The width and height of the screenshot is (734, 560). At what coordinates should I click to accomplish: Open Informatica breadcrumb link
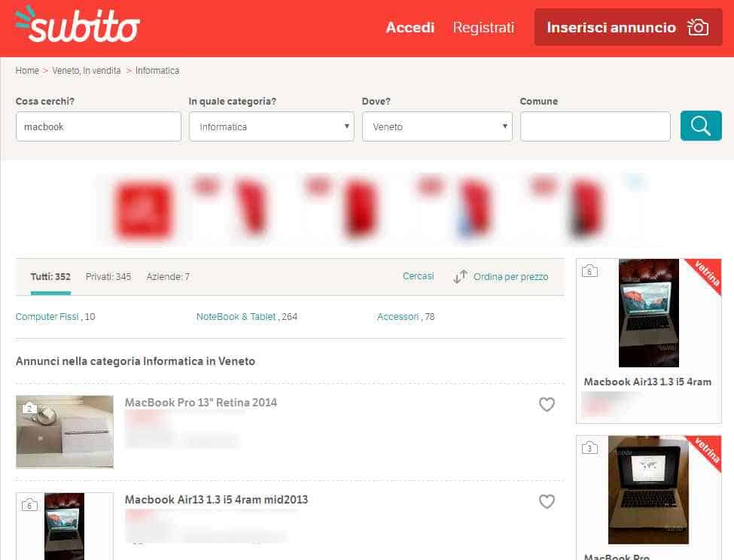pyautogui.click(x=157, y=71)
